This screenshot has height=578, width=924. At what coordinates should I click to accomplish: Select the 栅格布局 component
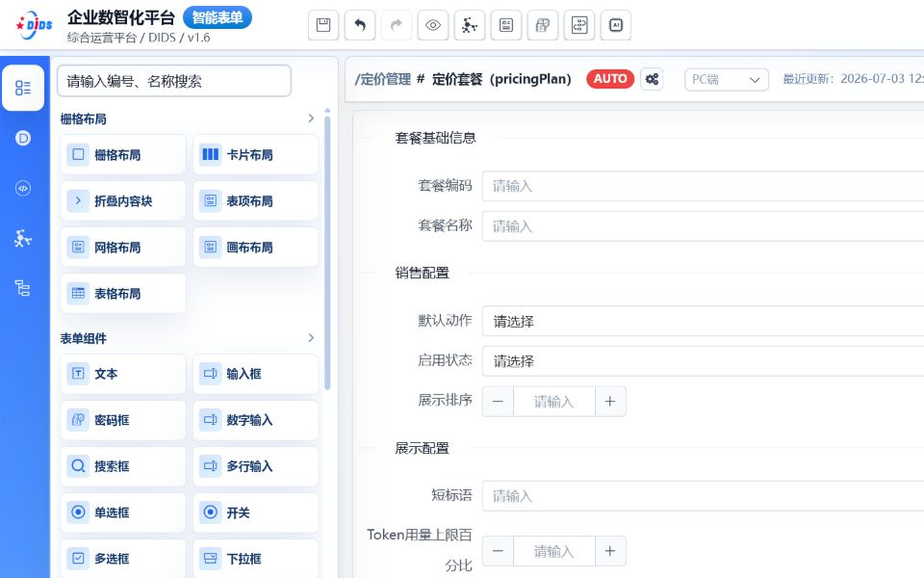[123, 154]
